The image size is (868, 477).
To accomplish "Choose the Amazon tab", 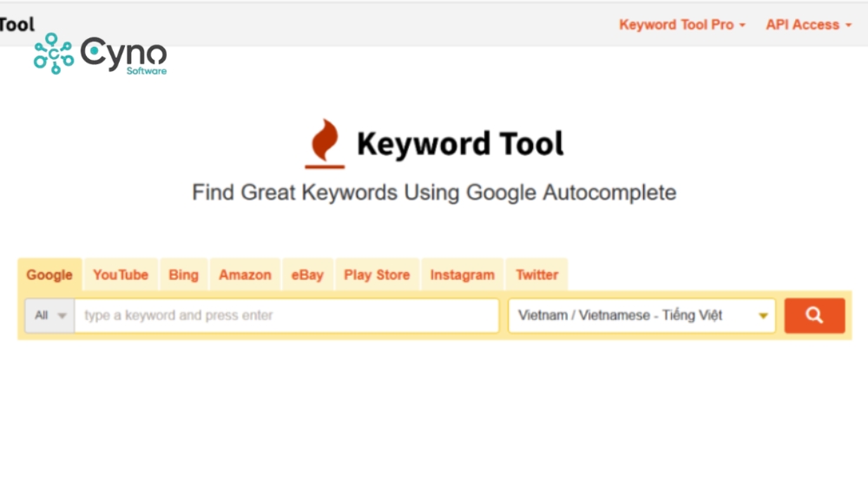I will click(245, 275).
